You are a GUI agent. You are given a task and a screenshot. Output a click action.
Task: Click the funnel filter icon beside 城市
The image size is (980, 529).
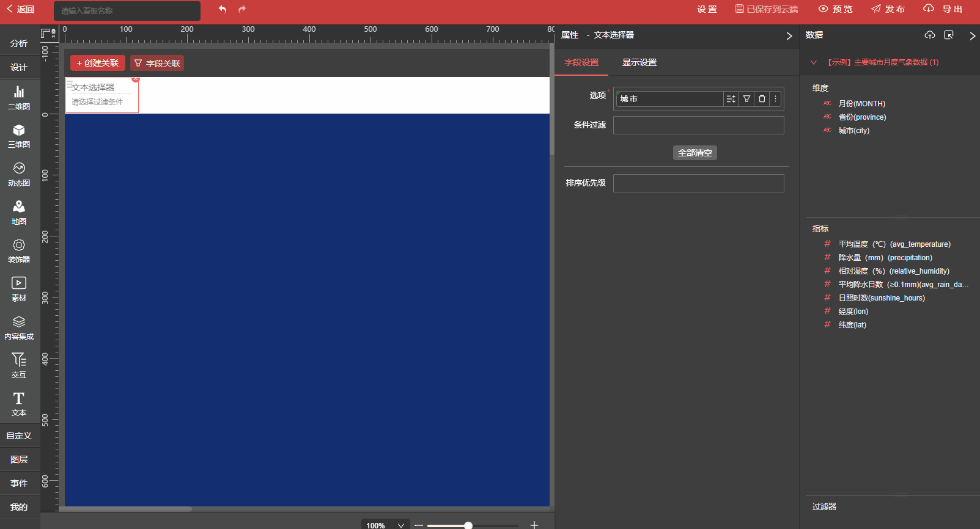[x=746, y=99]
